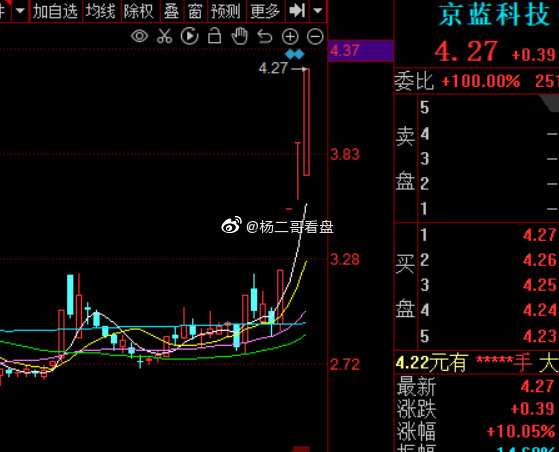The image size is (559, 452).
Task: Toggle the eye visibility icon
Action: click(139, 36)
